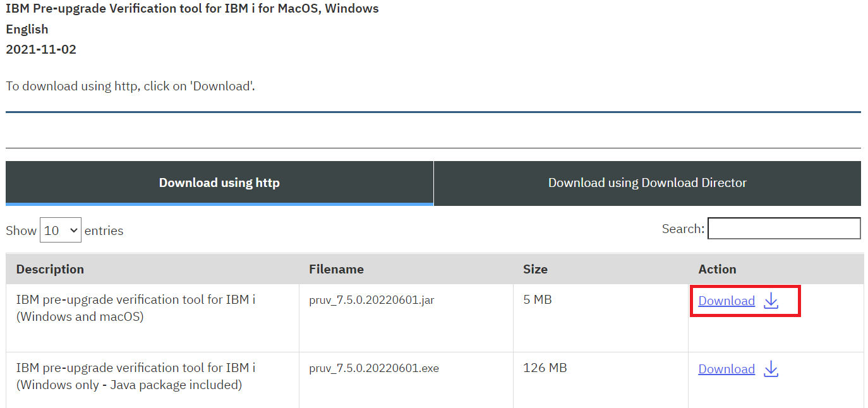This screenshot has width=868, height=408.
Task: Select the pruv_7.5.0.20220601.jar filename text
Action: click(371, 300)
